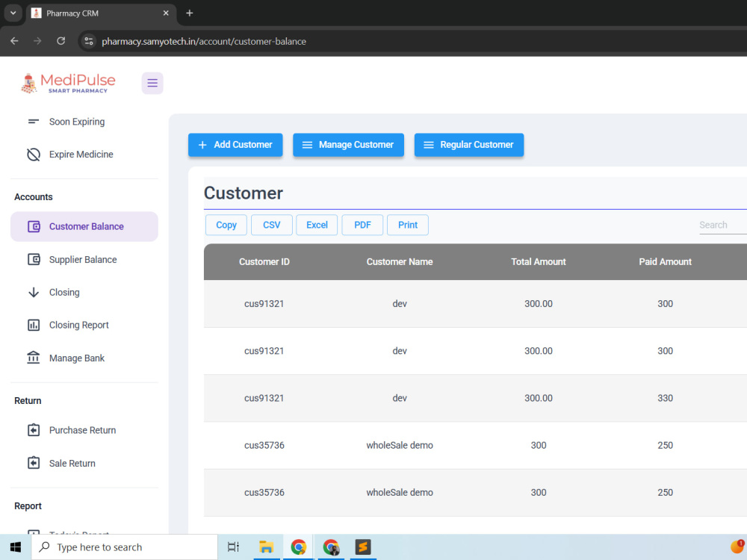Click the browser address bar URL

pyautogui.click(x=204, y=41)
